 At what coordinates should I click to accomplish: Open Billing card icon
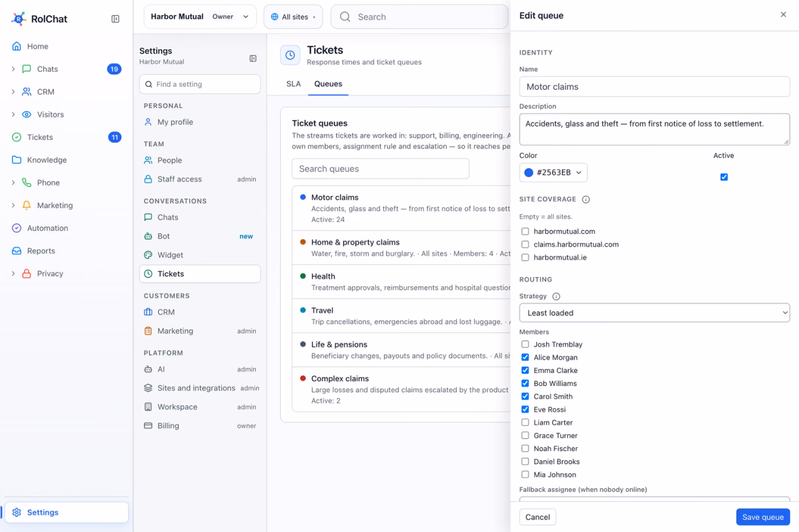pyautogui.click(x=148, y=426)
